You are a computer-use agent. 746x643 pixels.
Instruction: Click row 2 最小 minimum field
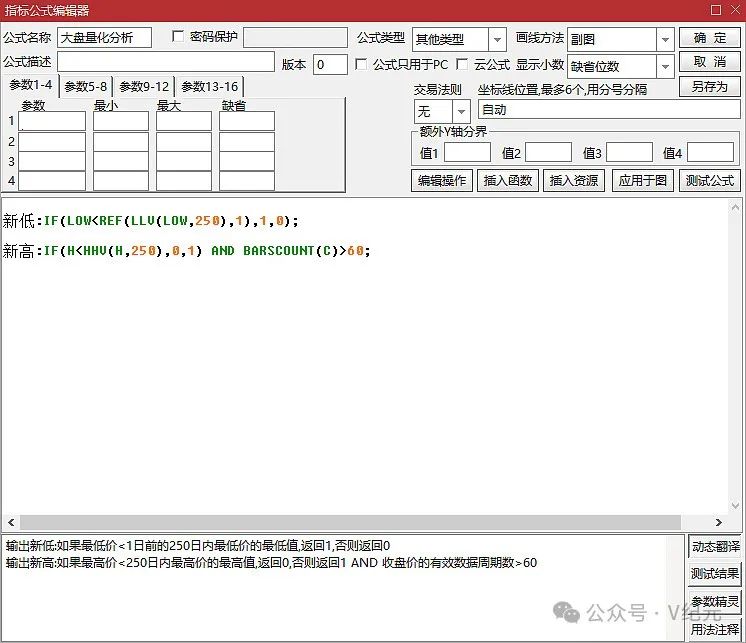click(x=121, y=142)
